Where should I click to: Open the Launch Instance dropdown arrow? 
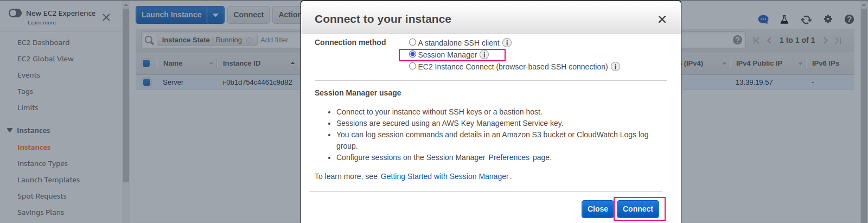(215, 15)
